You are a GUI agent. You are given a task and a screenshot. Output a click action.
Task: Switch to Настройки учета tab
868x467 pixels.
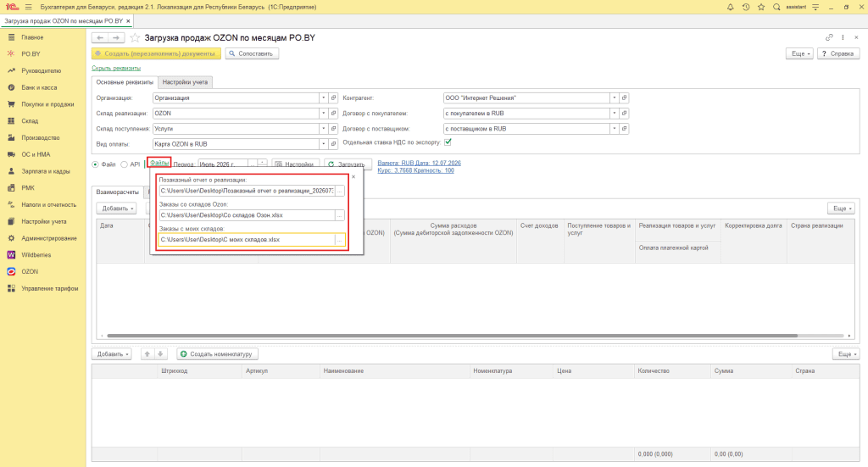point(185,82)
